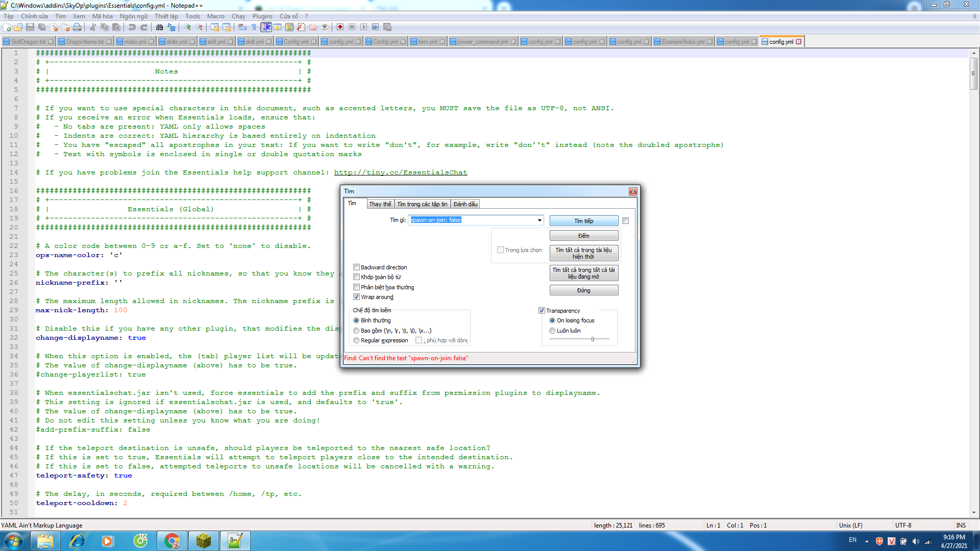Viewport: 980px width, 551px height.
Task: Open the Ngôn ngữ menu
Action: coord(133,16)
